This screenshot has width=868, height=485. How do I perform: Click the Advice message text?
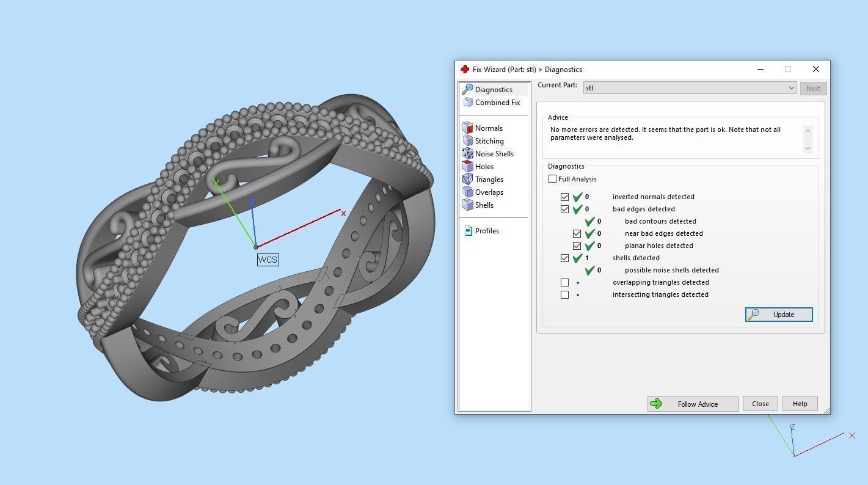pos(665,134)
